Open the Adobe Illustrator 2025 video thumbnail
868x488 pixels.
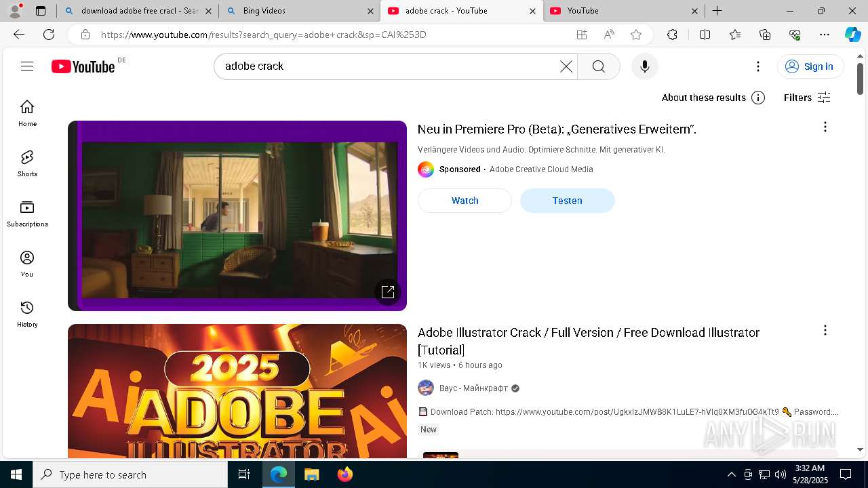point(237,391)
